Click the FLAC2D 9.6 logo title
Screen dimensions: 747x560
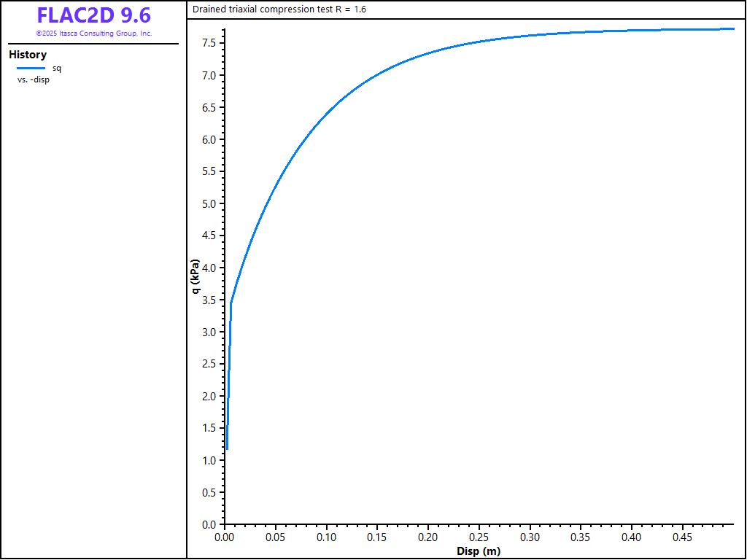tap(93, 15)
